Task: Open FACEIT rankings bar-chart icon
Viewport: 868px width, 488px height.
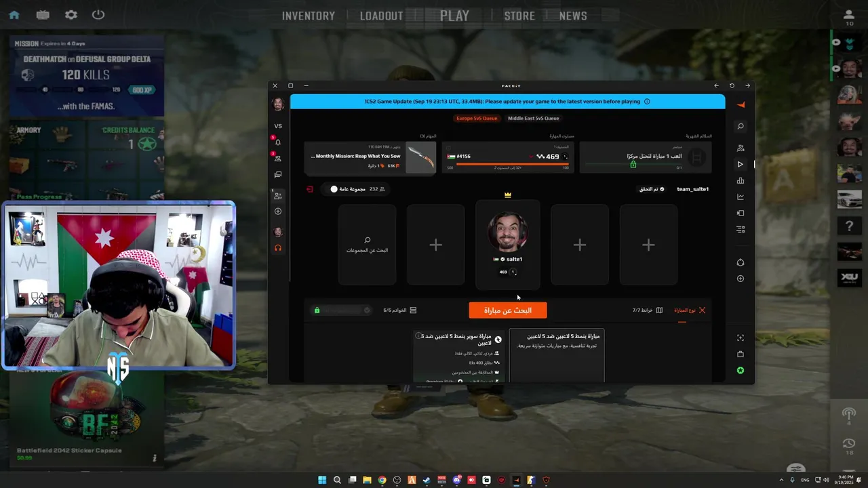Action: coord(741,180)
